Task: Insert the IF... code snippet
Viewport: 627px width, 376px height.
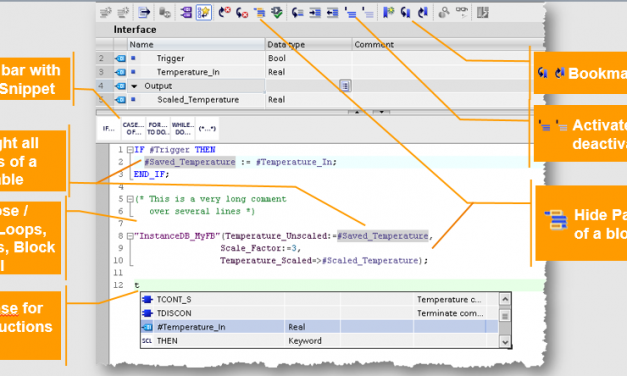Action: click(x=108, y=128)
